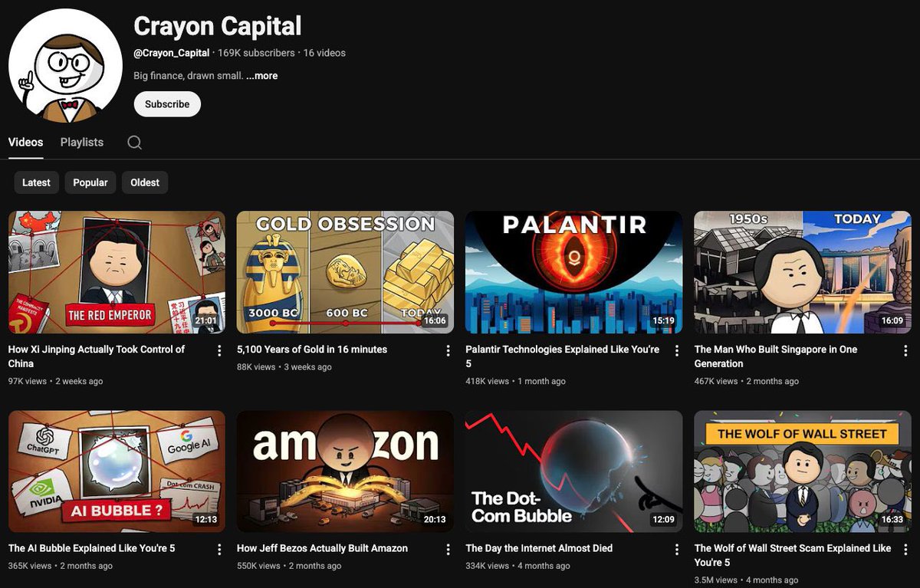Viewport: 920px width, 588px height.
Task: Click 418K views • 1 month ago text
Action: point(515,381)
